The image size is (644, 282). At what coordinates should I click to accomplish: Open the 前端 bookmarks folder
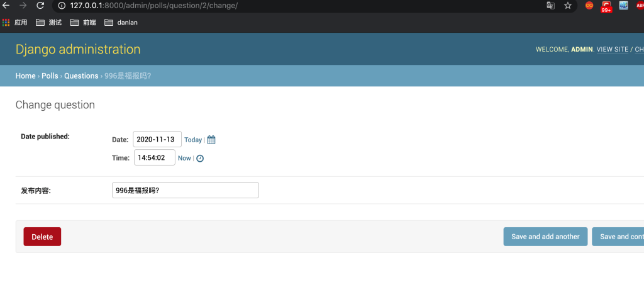click(x=83, y=22)
